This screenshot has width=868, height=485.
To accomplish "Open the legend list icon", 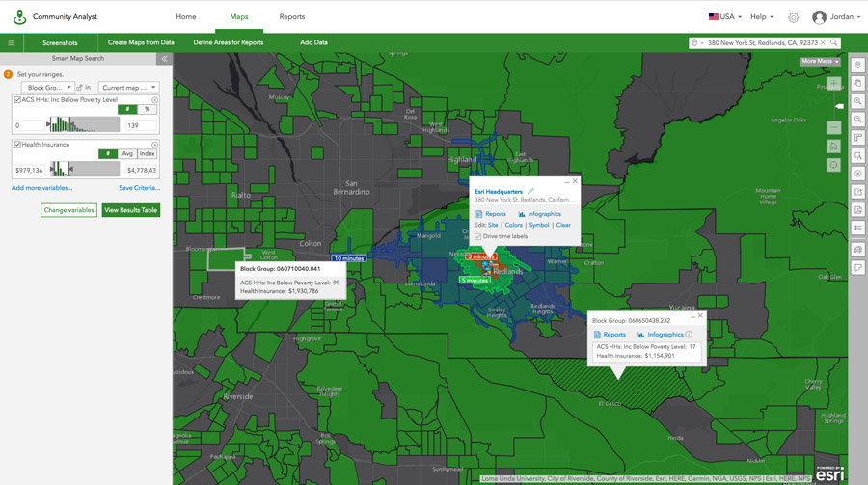I will [x=857, y=228].
